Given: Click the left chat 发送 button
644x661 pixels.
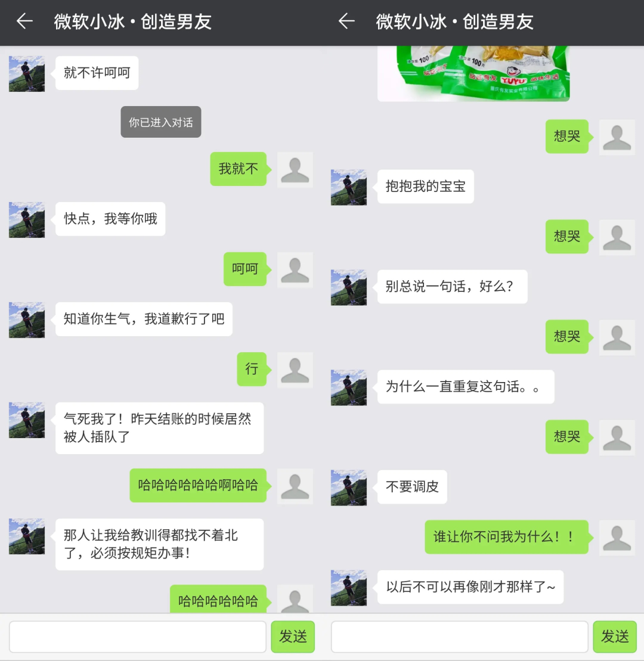Looking at the screenshot, I should point(293,637).
